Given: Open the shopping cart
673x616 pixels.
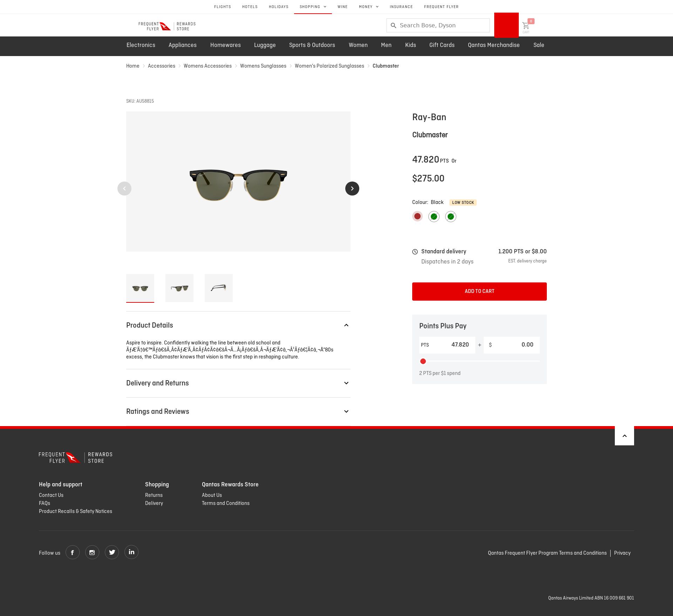Looking at the screenshot, I should tap(526, 26).
